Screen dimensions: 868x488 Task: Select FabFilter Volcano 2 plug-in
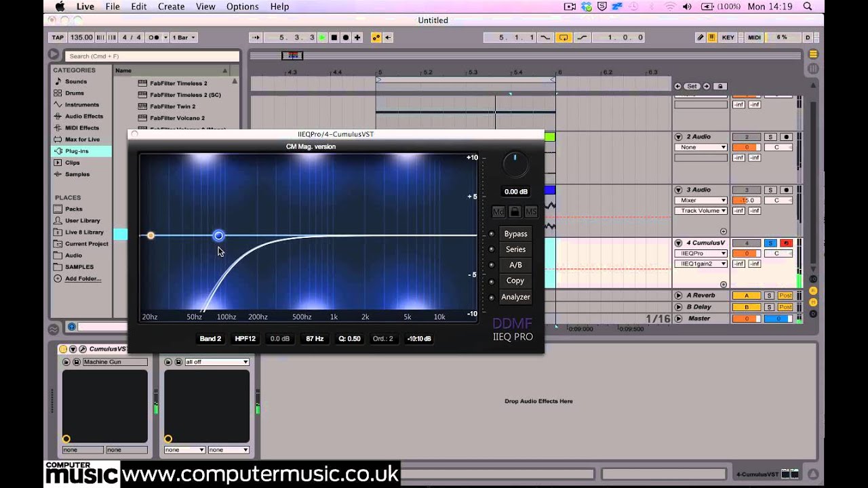click(x=177, y=118)
